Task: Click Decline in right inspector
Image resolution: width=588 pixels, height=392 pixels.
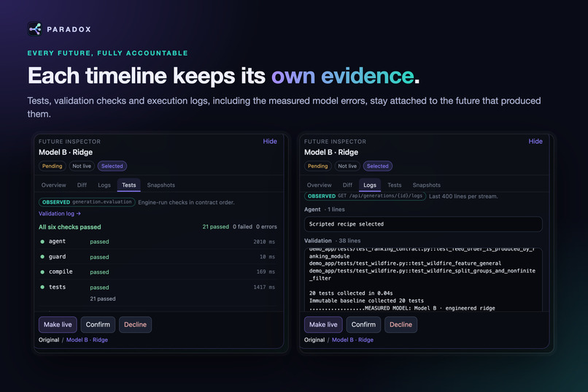Action: point(401,325)
